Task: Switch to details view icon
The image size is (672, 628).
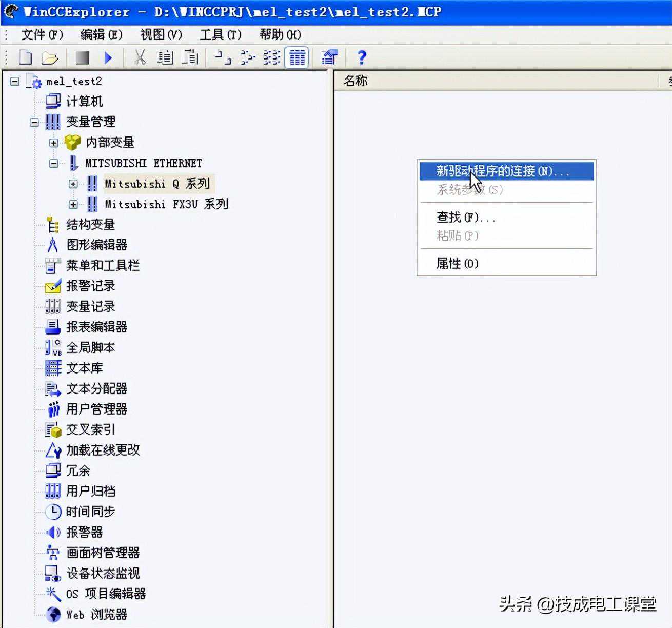Action: click(297, 57)
